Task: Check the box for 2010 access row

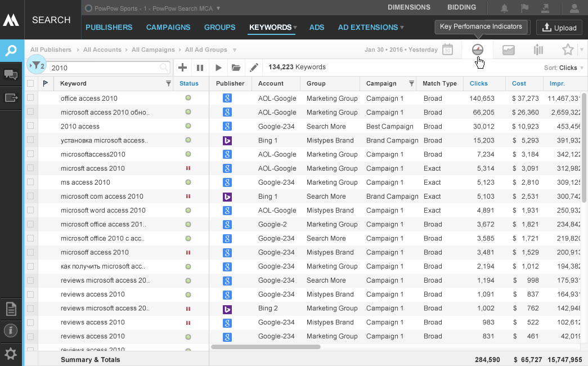Action: pyautogui.click(x=30, y=126)
